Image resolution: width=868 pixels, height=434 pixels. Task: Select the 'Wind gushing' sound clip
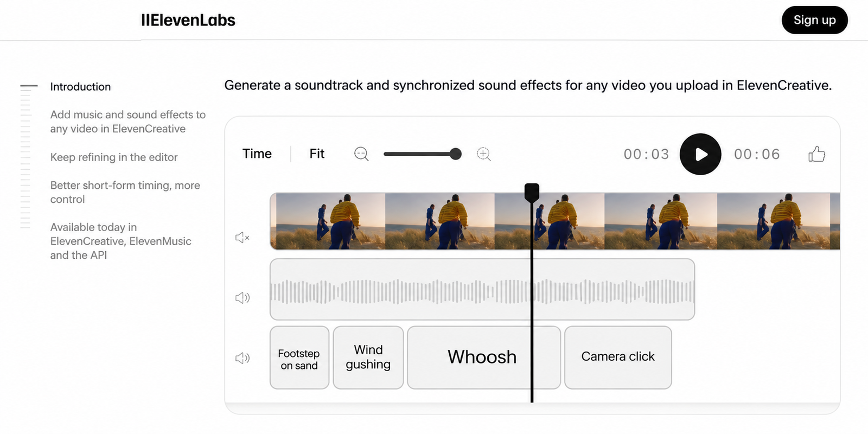(368, 358)
